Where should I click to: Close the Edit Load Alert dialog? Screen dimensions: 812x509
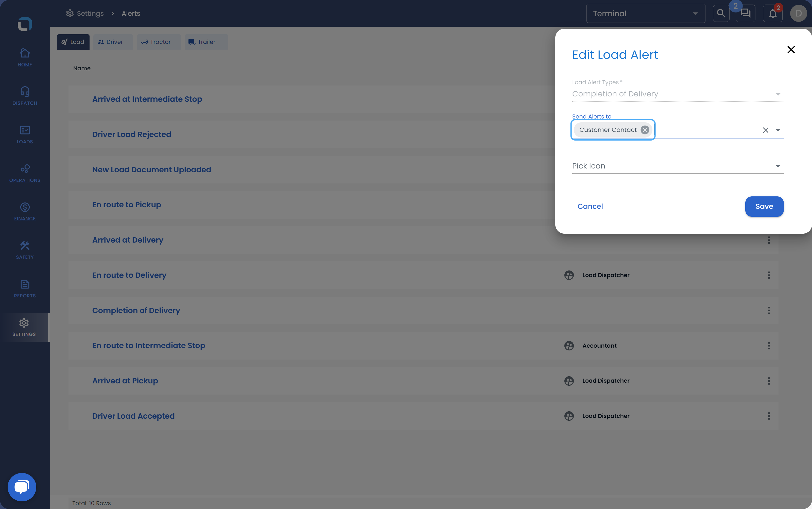791,50
